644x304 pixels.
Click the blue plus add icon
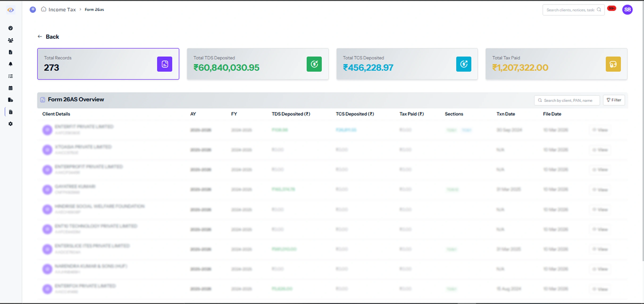33,9
